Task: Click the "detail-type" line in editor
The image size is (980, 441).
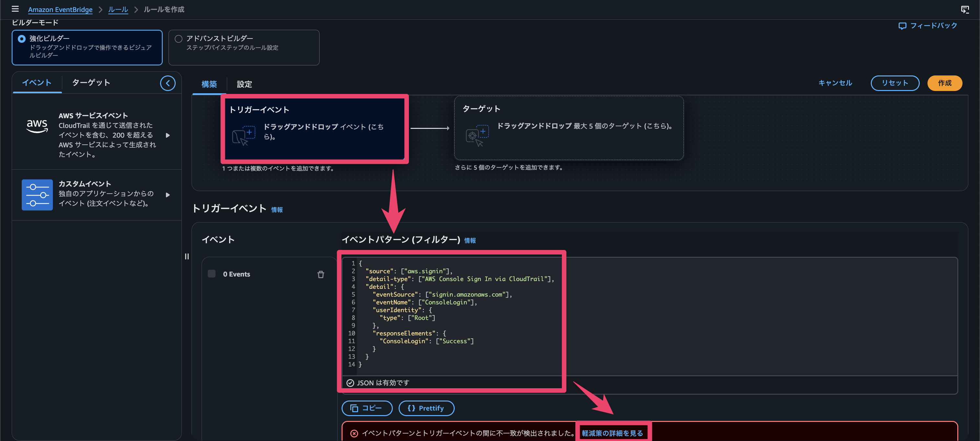Action: (x=460, y=279)
